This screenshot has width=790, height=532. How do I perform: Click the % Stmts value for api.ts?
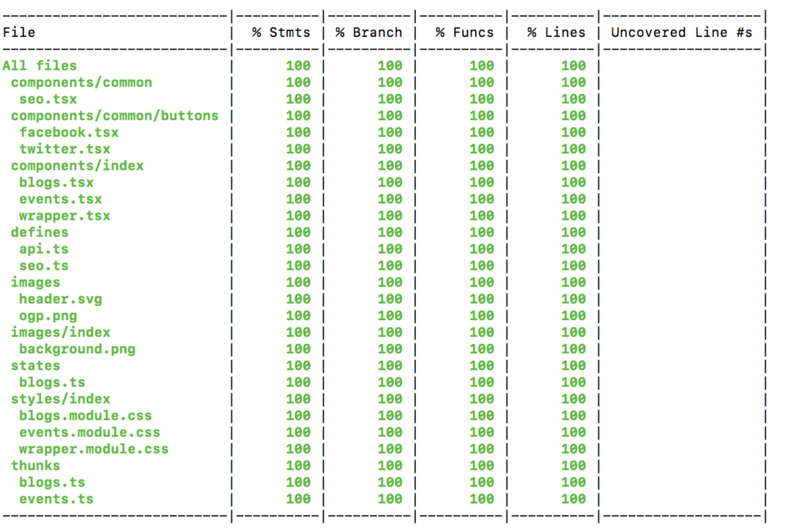click(x=299, y=248)
